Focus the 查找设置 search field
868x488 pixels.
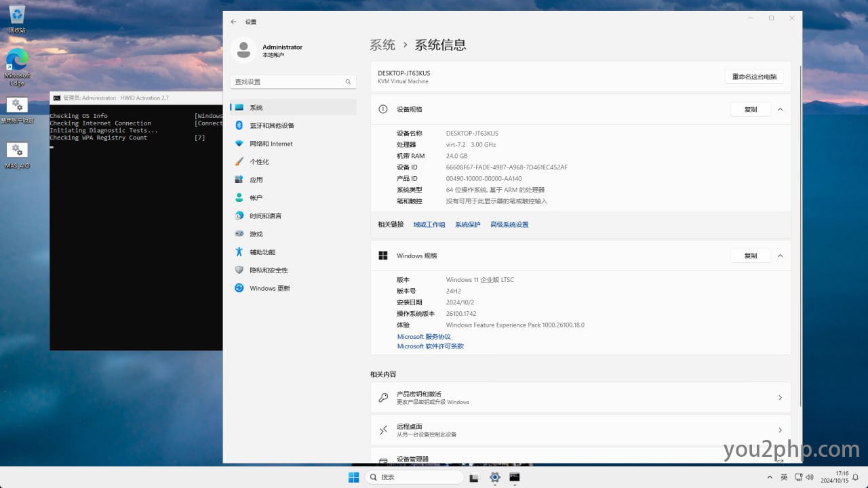(x=293, y=81)
